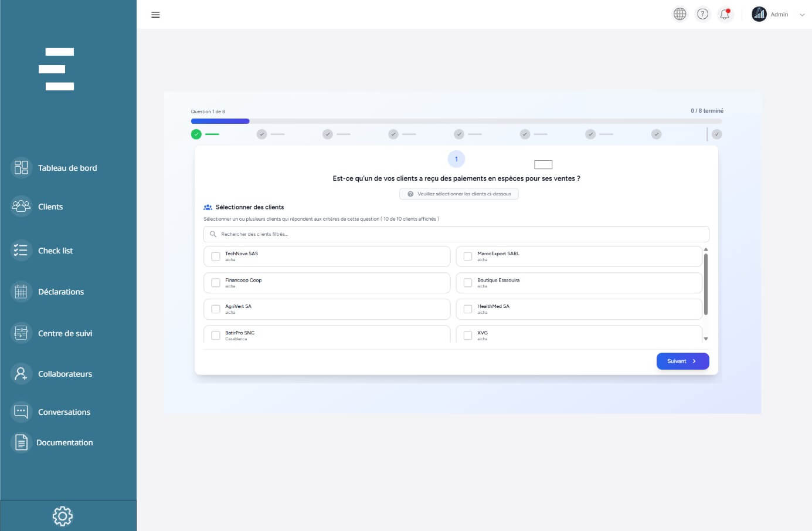Open Tableau de bord in the sidebar

67,168
